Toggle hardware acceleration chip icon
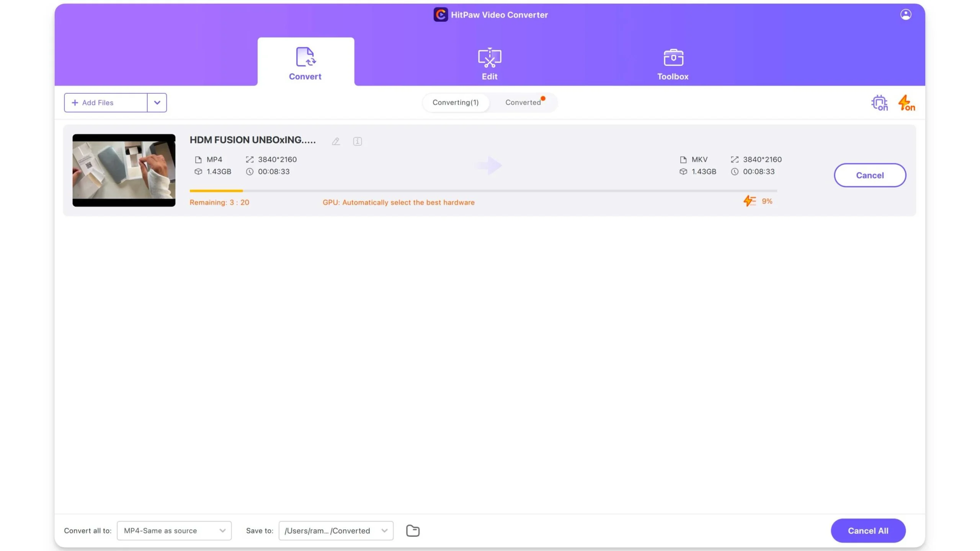980x551 pixels. pyautogui.click(x=879, y=103)
